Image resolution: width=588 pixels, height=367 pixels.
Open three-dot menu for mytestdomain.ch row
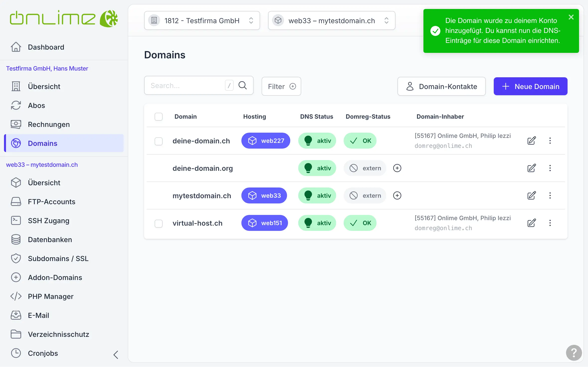(550, 195)
